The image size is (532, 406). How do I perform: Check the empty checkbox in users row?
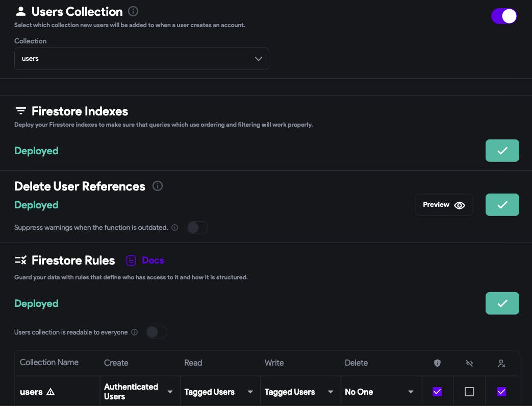coord(469,392)
